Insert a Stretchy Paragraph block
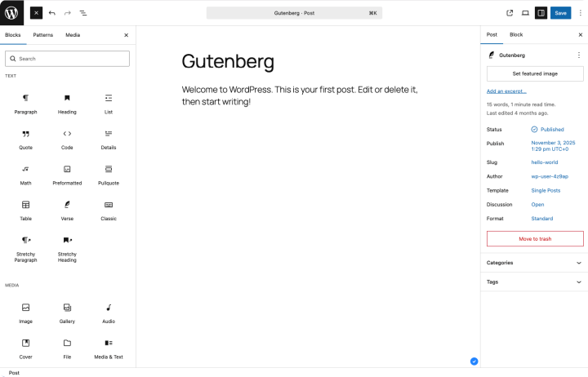Screen dimensions: 588x377 coord(25,249)
